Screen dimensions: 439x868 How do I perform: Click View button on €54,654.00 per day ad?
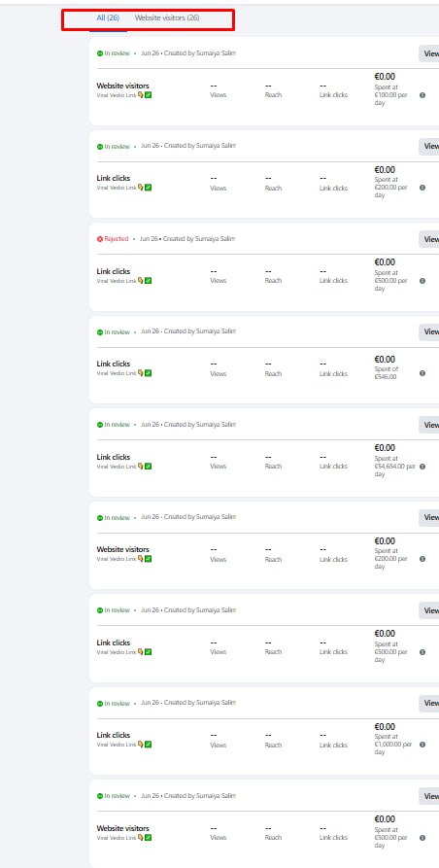coord(429,425)
